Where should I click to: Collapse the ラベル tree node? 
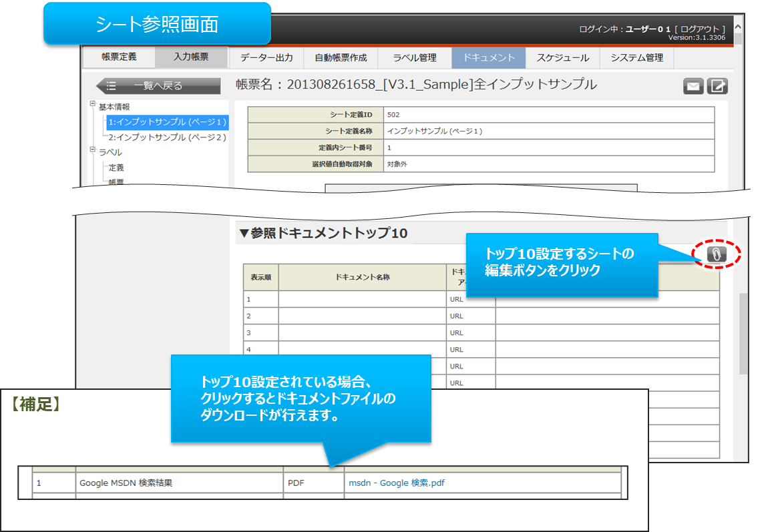click(x=93, y=152)
